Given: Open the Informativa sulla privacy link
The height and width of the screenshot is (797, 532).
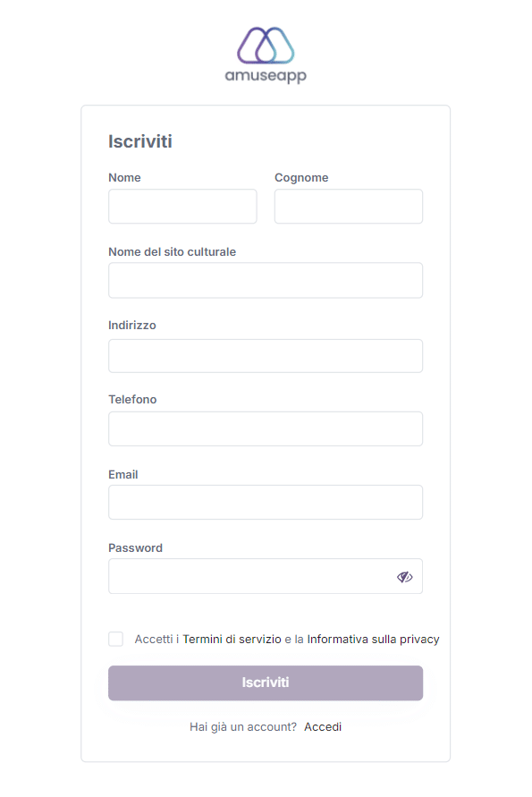Looking at the screenshot, I should pyautogui.click(x=373, y=639).
